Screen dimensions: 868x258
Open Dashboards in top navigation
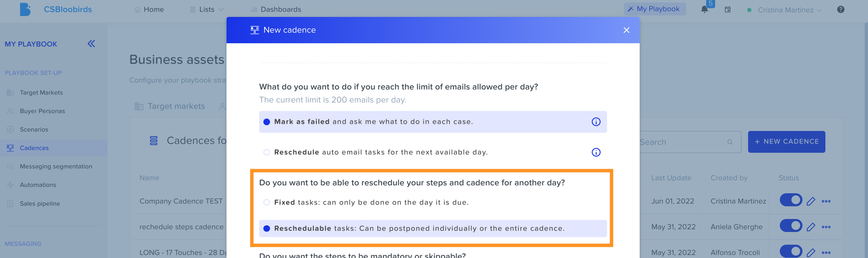[276, 9]
